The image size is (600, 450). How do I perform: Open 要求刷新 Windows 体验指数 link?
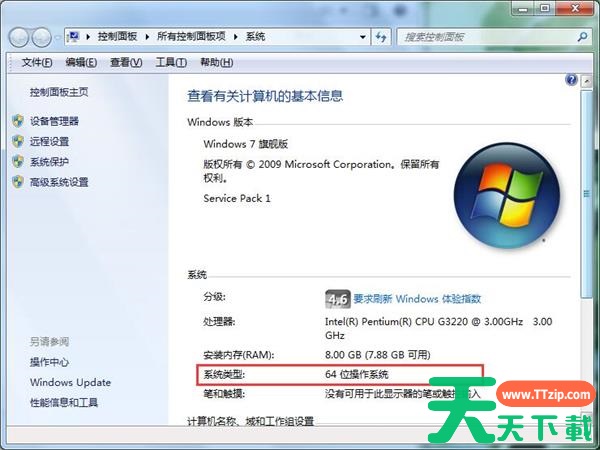click(x=417, y=298)
